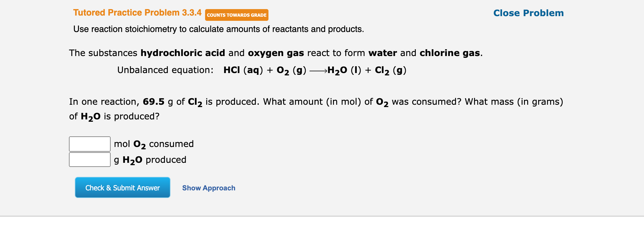Click the mol O2 consumed input field
Viewport: 644px width, 242px height.
[89, 144]
